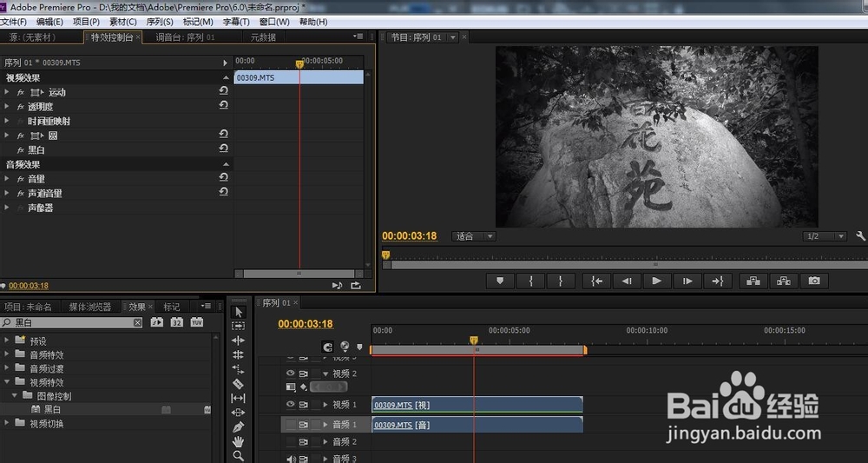Image resolution: width=868 pixels, height=463 pixels.
Task: Select the Pen tool
Action: (238, 427)
